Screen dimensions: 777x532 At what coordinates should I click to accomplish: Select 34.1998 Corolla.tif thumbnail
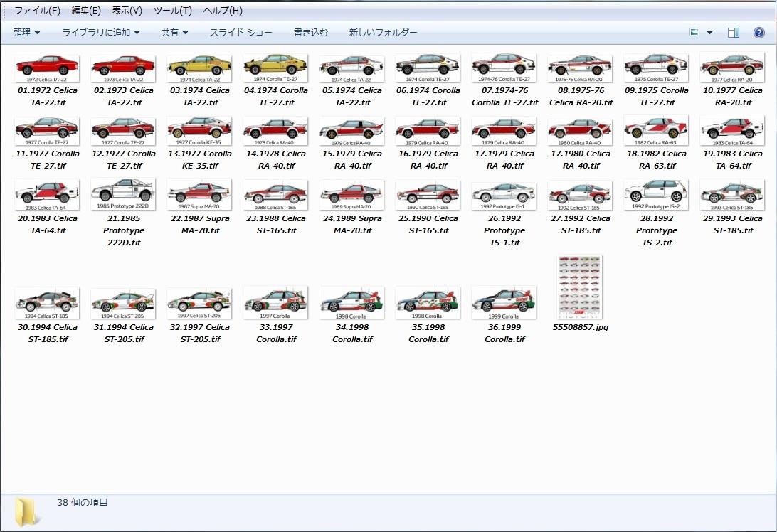point(351,303)
